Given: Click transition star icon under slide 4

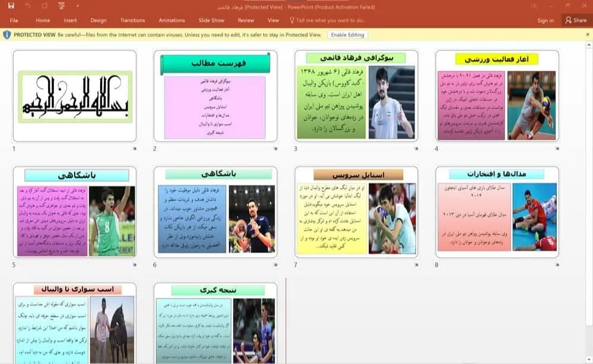Looking at the screenshot, I should coord(557,149).
